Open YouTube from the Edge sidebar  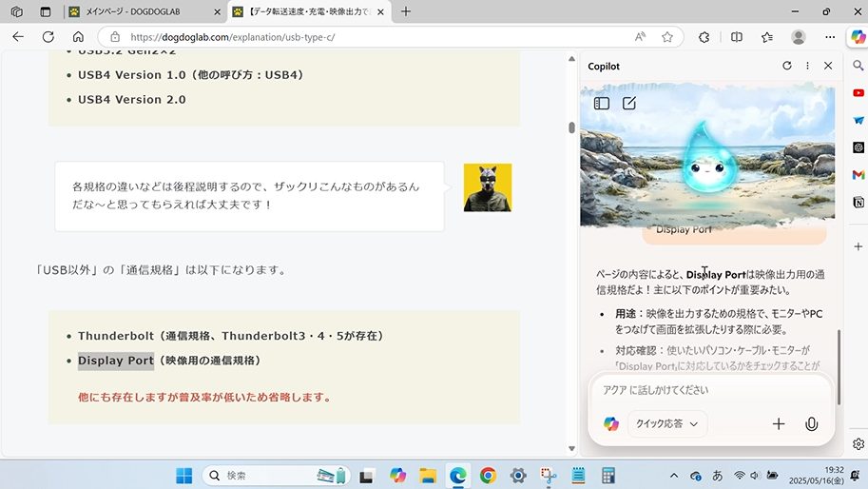[x=858, y=93]
